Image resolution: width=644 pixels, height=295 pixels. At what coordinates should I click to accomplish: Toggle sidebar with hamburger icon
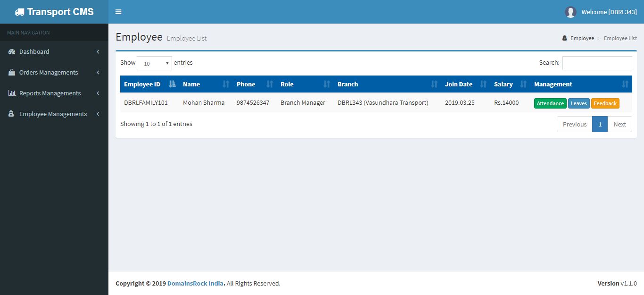point(118,12)
